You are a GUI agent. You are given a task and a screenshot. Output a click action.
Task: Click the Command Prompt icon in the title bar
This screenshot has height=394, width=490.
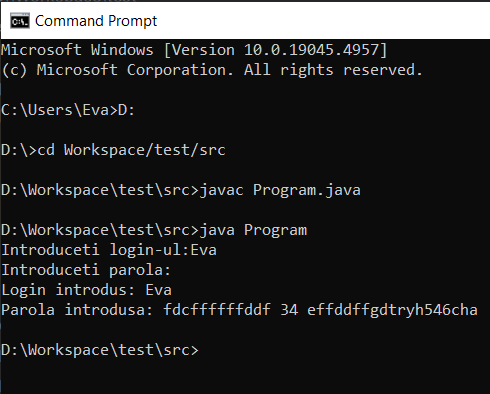click(20, 21)
